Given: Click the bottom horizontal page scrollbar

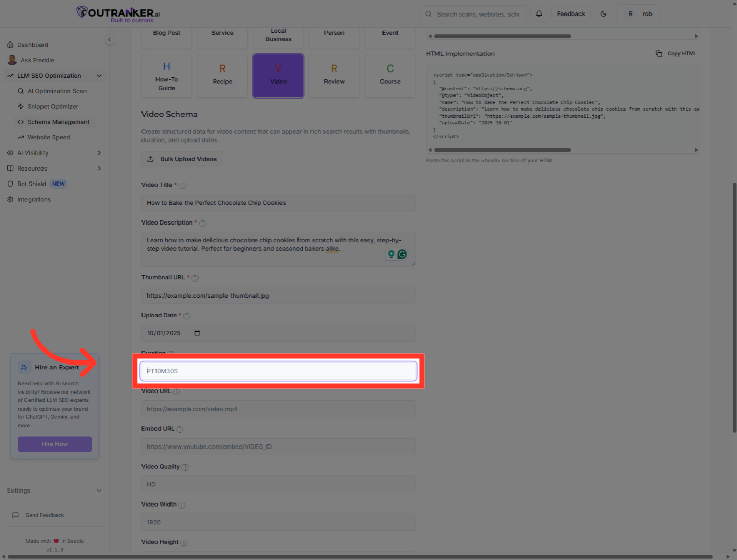Looking at the screenshot, I should pyautogui.click(x=360, y=557).
